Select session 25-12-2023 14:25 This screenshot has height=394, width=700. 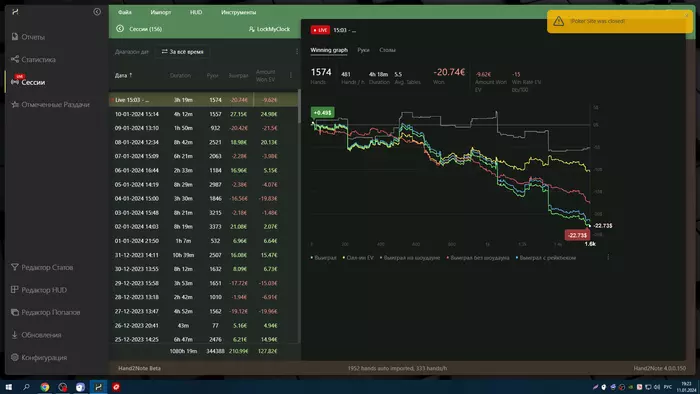[203, 340]
